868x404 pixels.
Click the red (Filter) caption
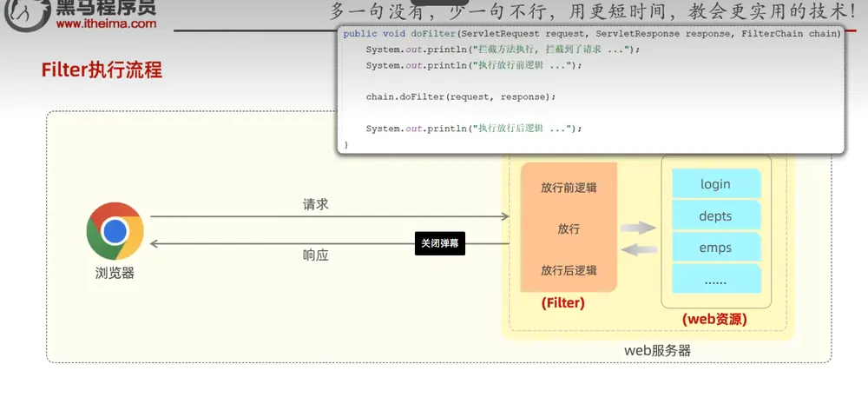click(563, 303)
